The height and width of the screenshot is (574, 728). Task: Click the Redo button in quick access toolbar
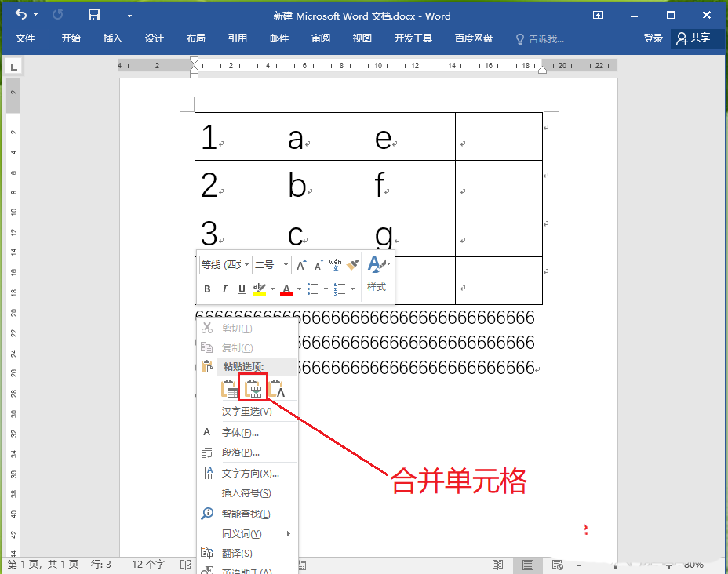57,15
